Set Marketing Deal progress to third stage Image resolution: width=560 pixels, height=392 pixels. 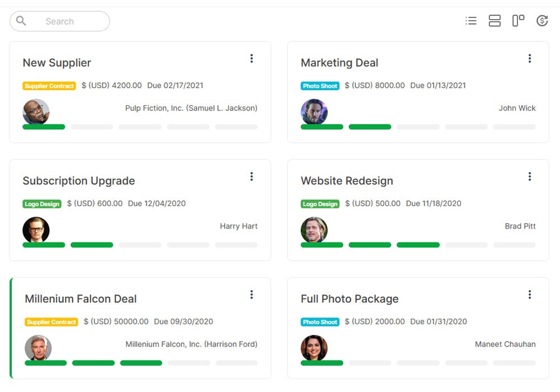418,127
